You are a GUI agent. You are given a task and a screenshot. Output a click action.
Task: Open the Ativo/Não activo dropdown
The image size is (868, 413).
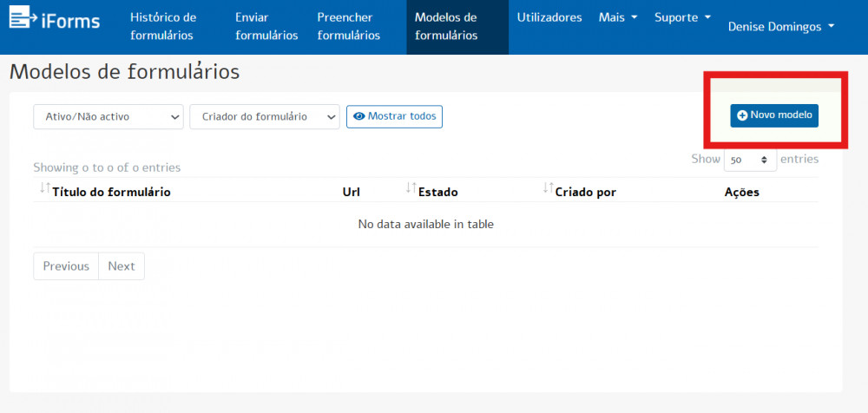pyautogui.click(x=108, y=116)
